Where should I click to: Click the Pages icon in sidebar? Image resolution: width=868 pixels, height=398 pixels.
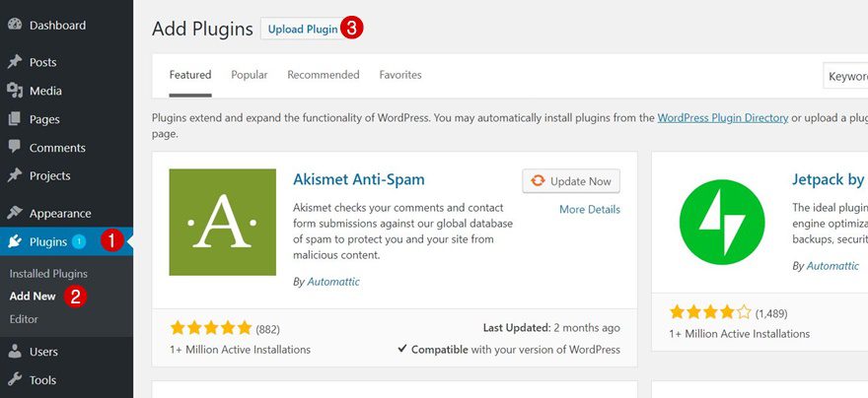click(15, 119)
